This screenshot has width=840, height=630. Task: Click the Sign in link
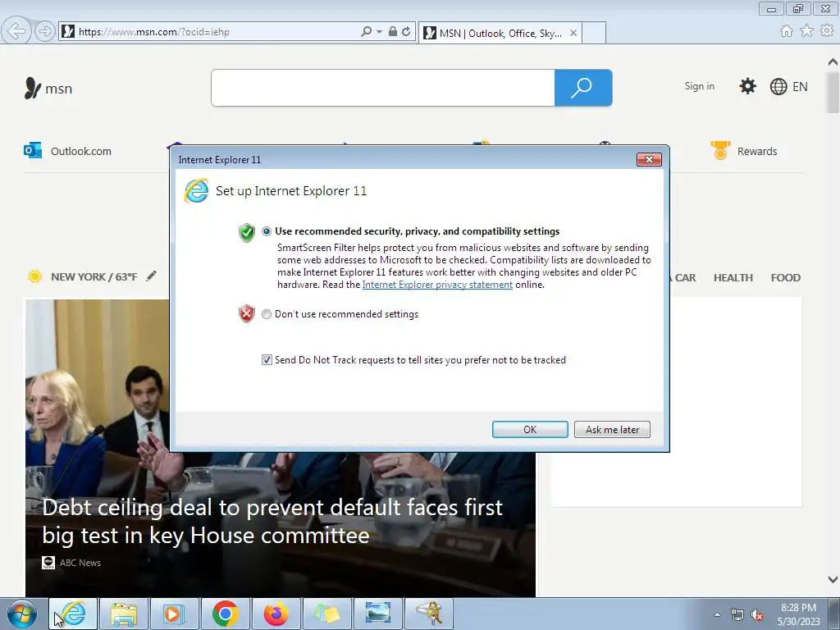699,86
